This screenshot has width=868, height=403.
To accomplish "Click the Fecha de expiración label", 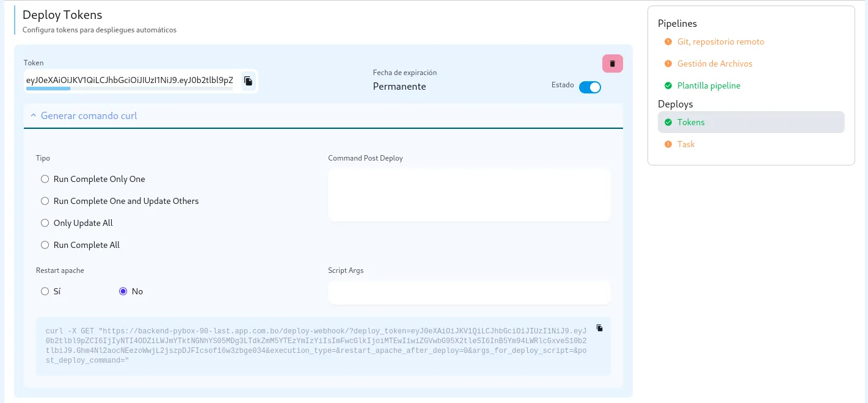I will 405,73.
